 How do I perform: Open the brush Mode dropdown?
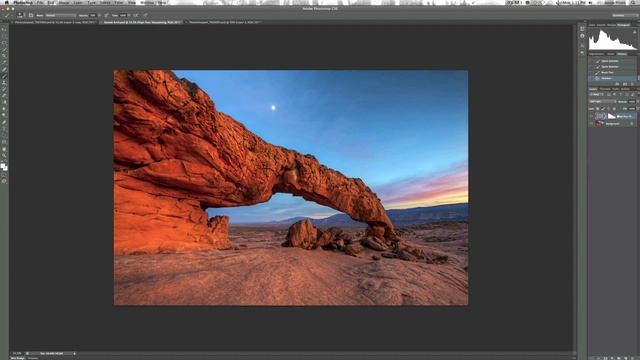pos(60,15)
